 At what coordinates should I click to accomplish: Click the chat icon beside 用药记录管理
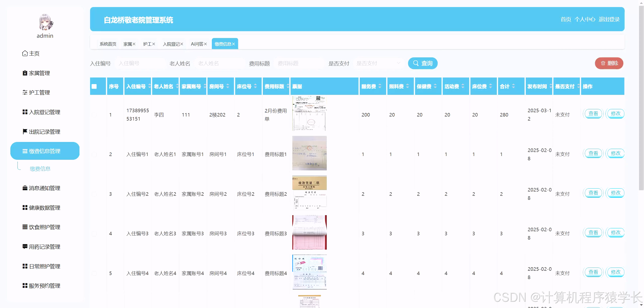click(x=25, y=247)
